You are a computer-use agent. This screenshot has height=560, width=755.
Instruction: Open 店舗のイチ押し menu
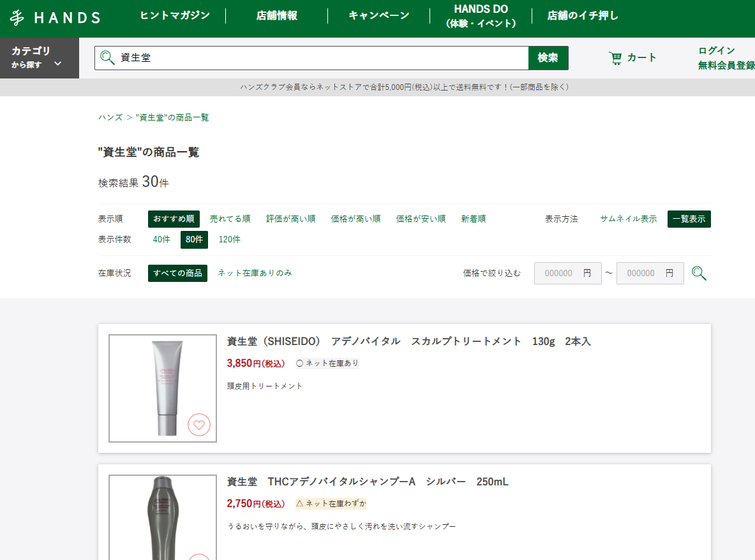[x=583, y=15]
